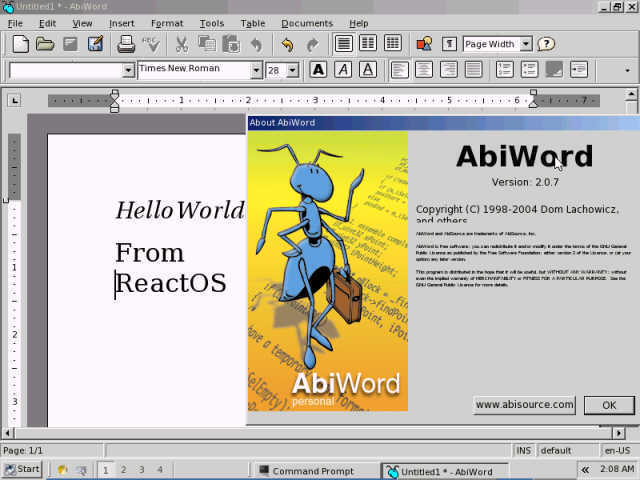The width and height of the screenshot is (640, 480).
Task: Click the New document icon
Action: tap(20, 44)
